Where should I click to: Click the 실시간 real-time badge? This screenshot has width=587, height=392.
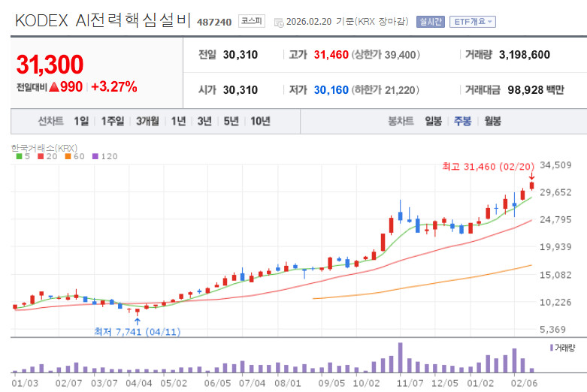431,22
